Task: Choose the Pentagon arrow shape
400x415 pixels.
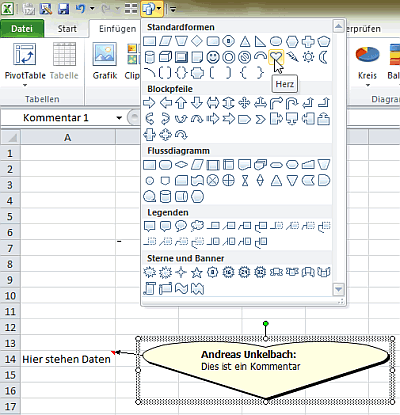Action: [x=244, y=119]
